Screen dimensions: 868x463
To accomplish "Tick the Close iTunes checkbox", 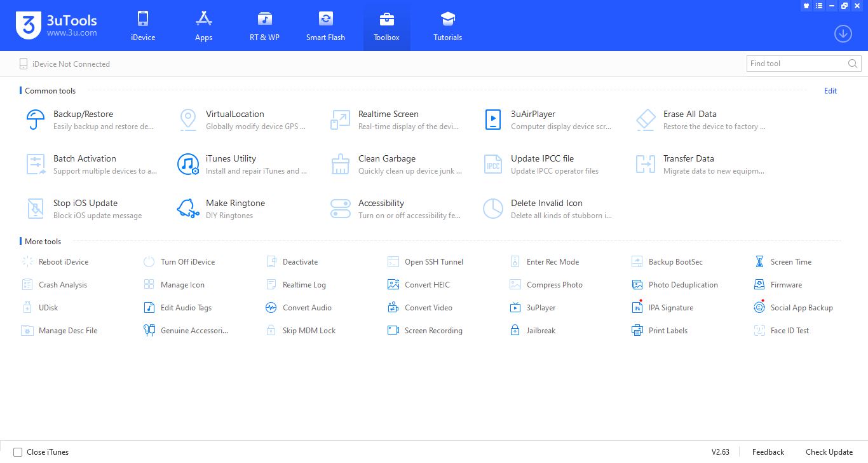I will tap(18, 452).
